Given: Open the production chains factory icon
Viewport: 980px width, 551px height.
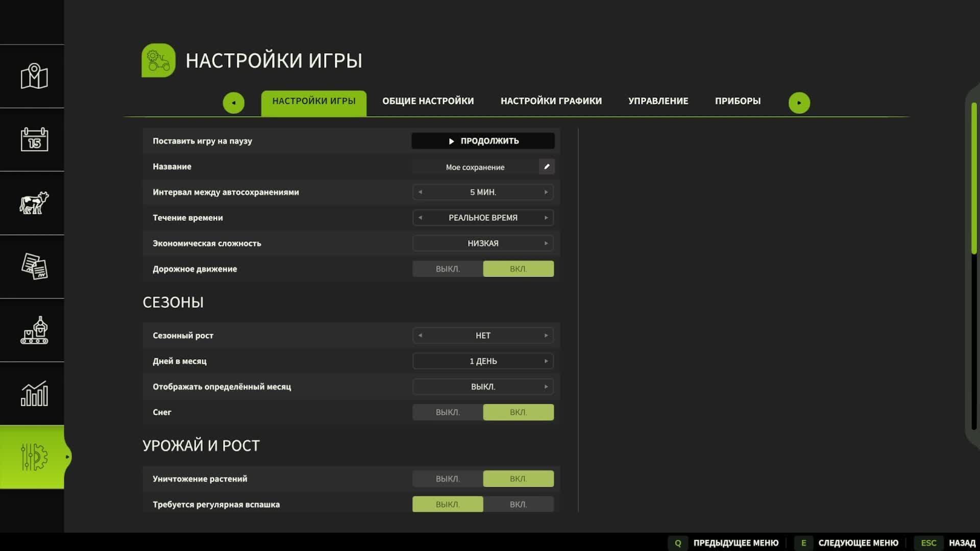Looking at the screenshot, I should 34,330.
